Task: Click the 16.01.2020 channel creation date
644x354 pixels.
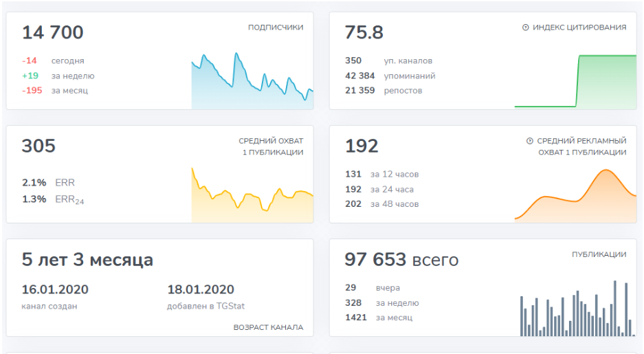Action: (x=55, y=289)
